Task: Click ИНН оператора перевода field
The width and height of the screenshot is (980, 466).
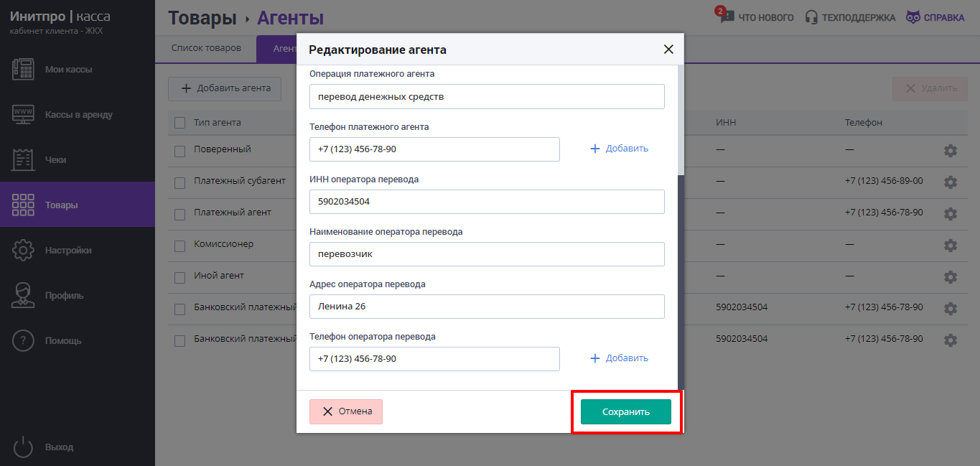Action: pyautogui.click(x=487, y=202)
